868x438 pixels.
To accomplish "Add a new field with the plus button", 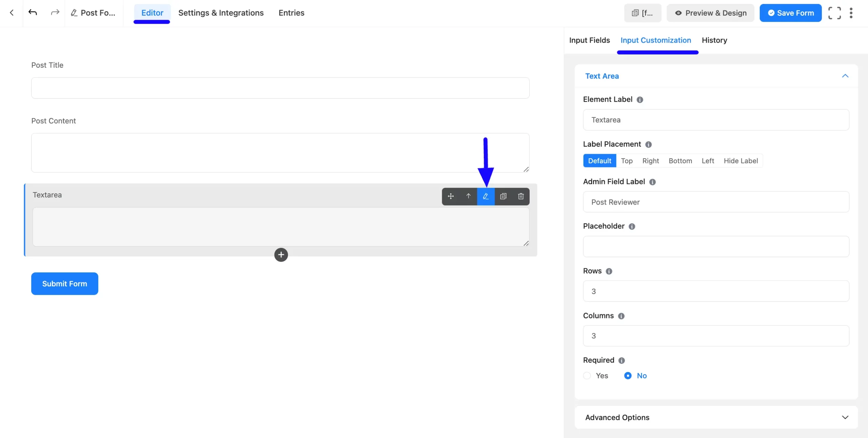I will click(281, 255).
